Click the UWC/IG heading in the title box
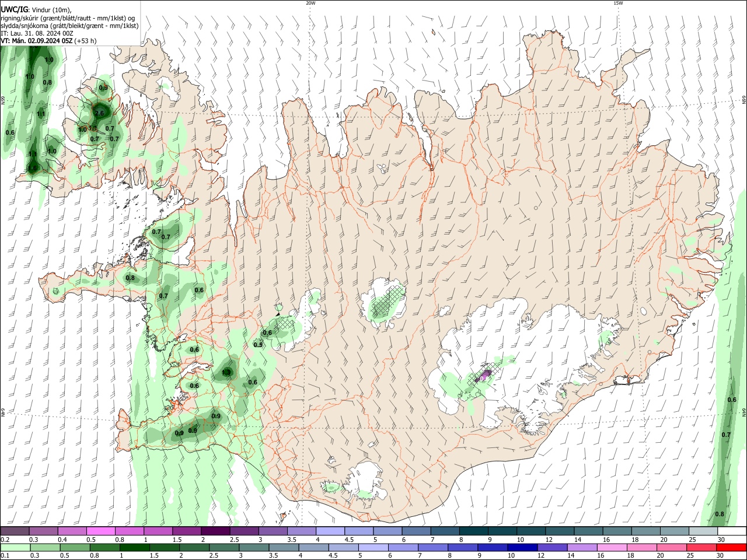 click(x=14, y=9)
